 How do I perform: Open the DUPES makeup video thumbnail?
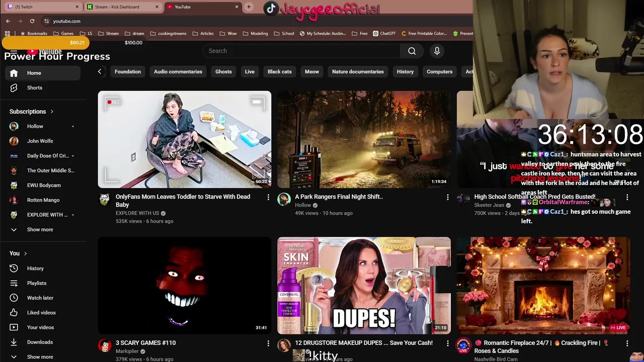[x=364, y=286]
